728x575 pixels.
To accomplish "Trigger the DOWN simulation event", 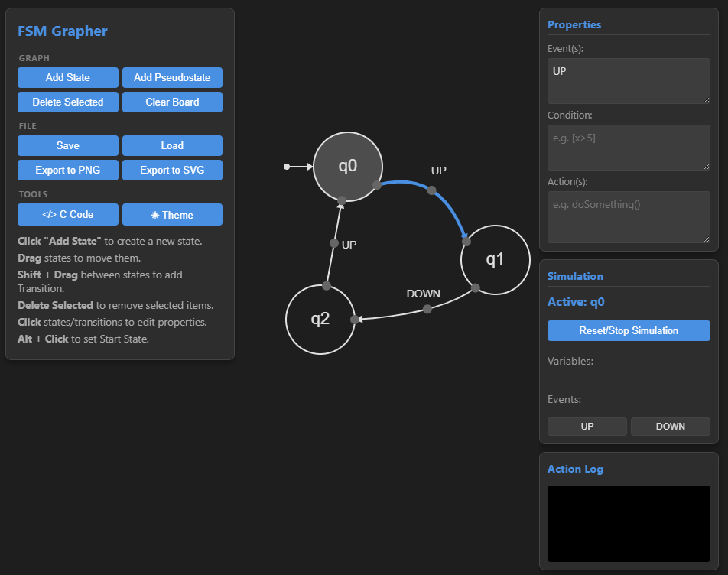I will point(670,427).
